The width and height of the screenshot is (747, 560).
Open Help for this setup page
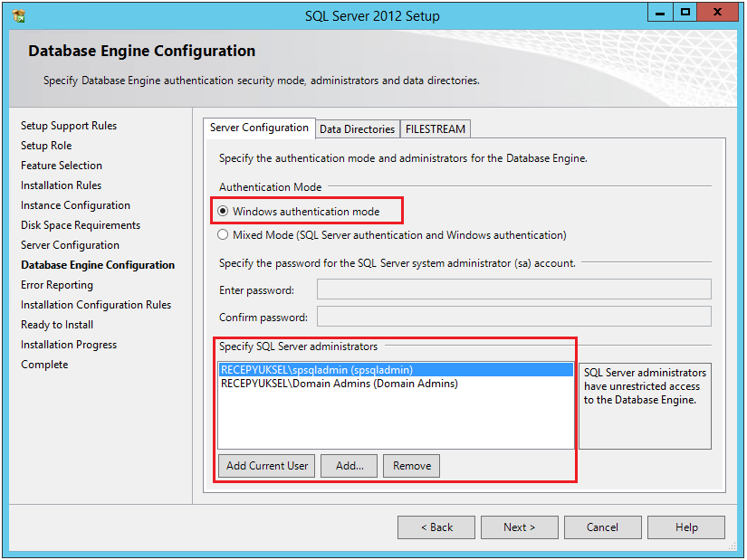(x=686, y=527)
